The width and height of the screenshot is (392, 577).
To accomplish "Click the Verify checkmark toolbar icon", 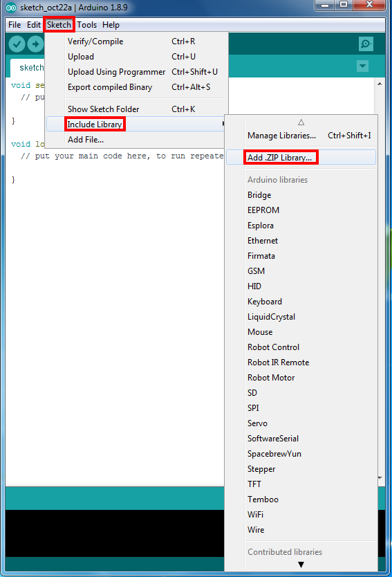I will coord(17,44).
